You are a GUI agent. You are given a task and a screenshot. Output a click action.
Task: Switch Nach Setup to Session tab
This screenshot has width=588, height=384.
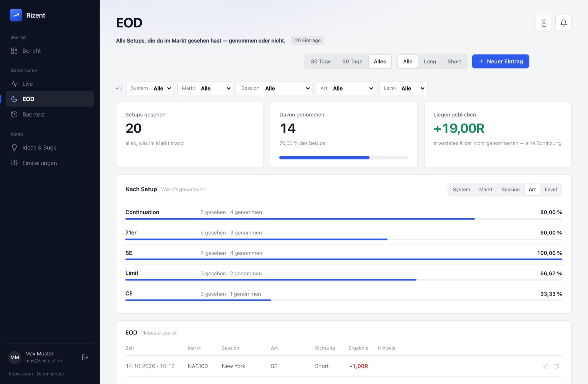tap(510, 189)
